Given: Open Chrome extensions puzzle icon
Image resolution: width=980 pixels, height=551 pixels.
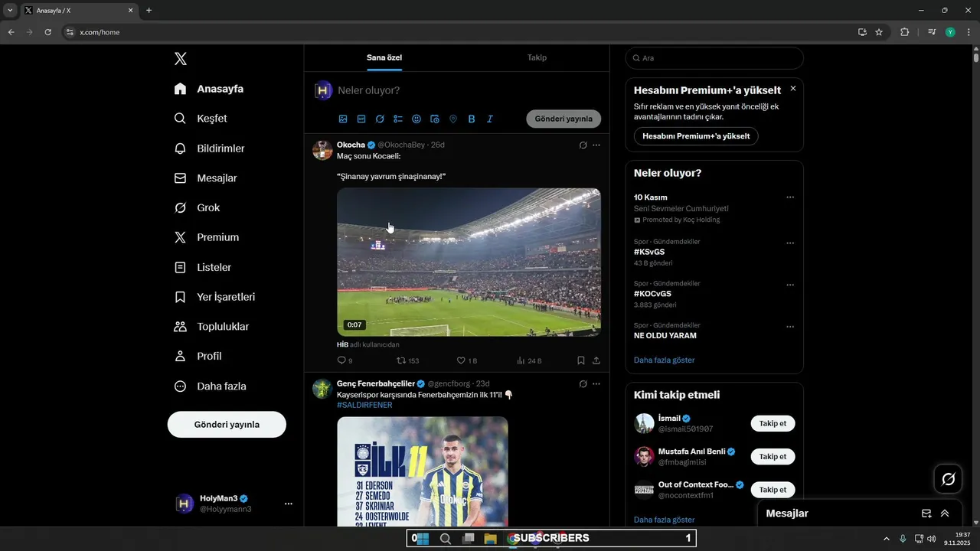Looking at the screenshot, I should pos(904,32).
